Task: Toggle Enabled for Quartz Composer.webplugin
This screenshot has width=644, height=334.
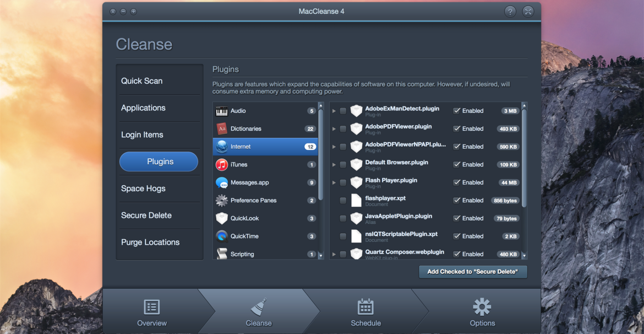Action: pyautogui.click(x=456, y=254)
